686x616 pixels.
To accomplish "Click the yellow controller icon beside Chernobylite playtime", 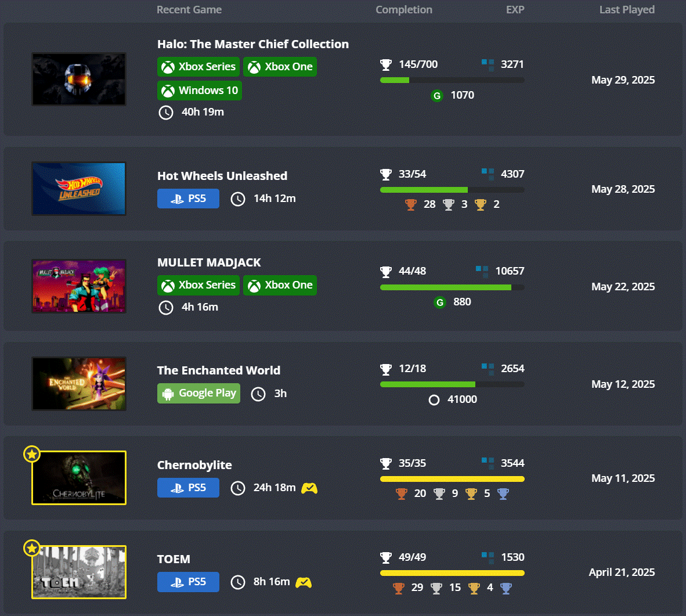I will [309, 488].
